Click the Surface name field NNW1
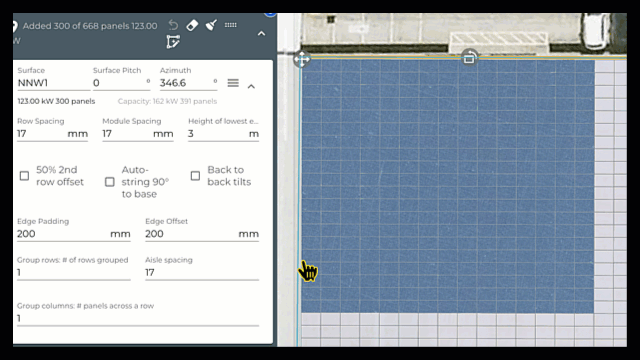This screenshot has width=640, height=360. click(53, 83)
